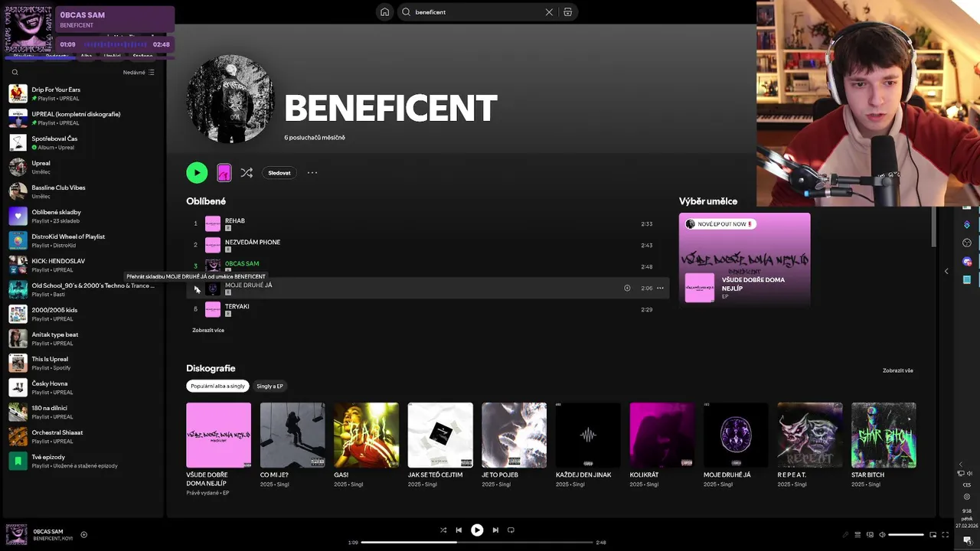Open the Nedávné sort dropdown in library
980x551 pixels.
click(x=139, y=73)
